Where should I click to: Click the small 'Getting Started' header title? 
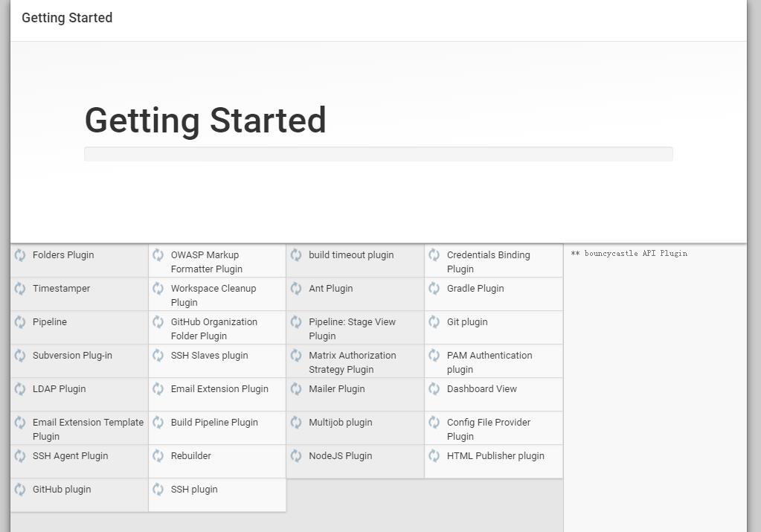tap(67, 18)
